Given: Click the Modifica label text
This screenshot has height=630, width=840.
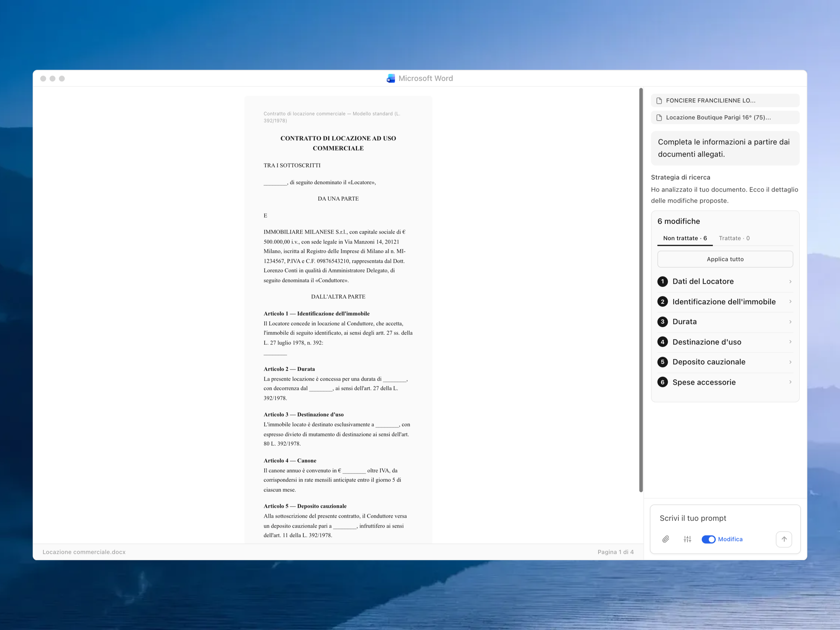Looking at the screenshot, I should coord(730,539).
